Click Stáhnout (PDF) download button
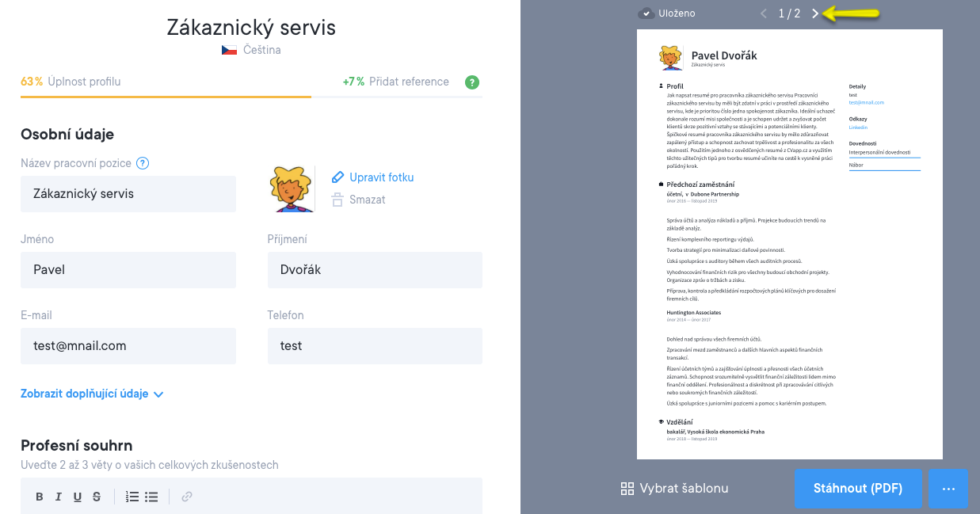This screenshot has height=514, width=980. click(859, 488)
